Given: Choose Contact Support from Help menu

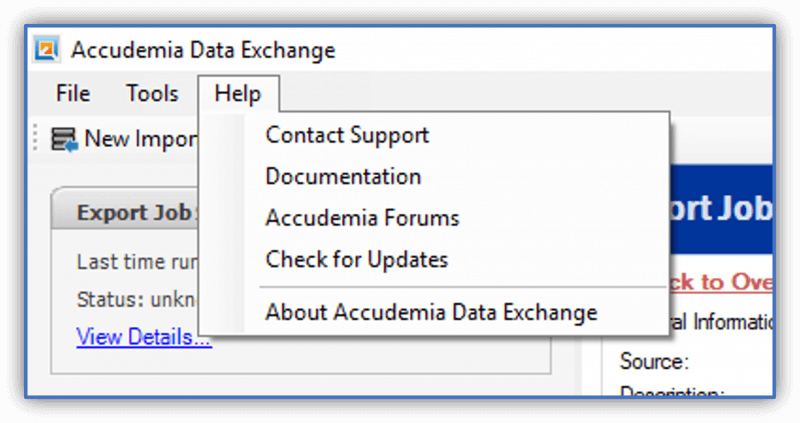Looking at the screenshot, I should (x=347, y=135).
